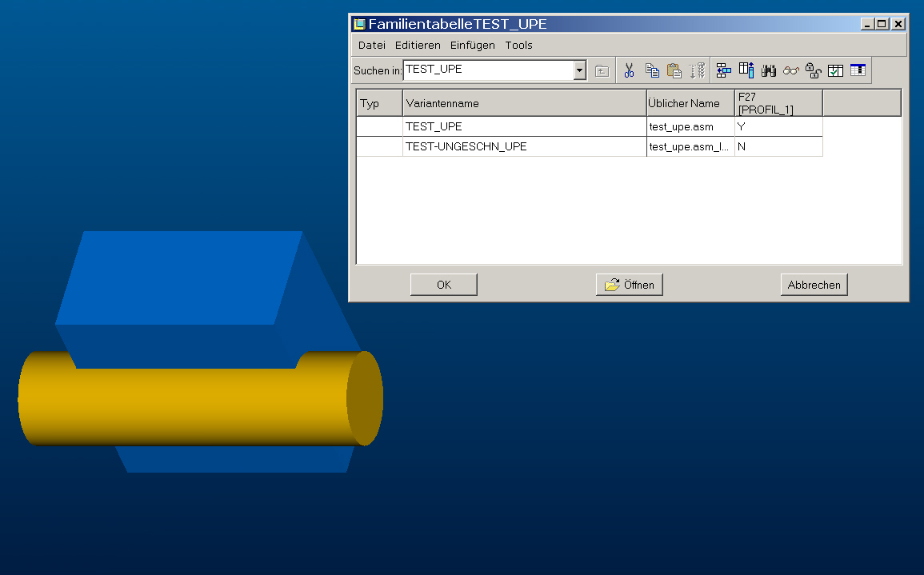This screenshot has width=924, height=575.
Task: Preview variant with the glasses icon
Action: [x=791, y=70]
